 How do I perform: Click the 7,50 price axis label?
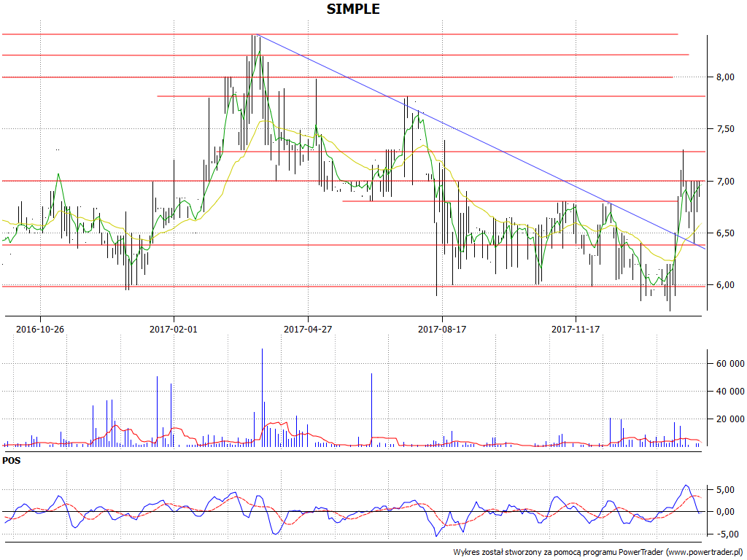[724, 129]
